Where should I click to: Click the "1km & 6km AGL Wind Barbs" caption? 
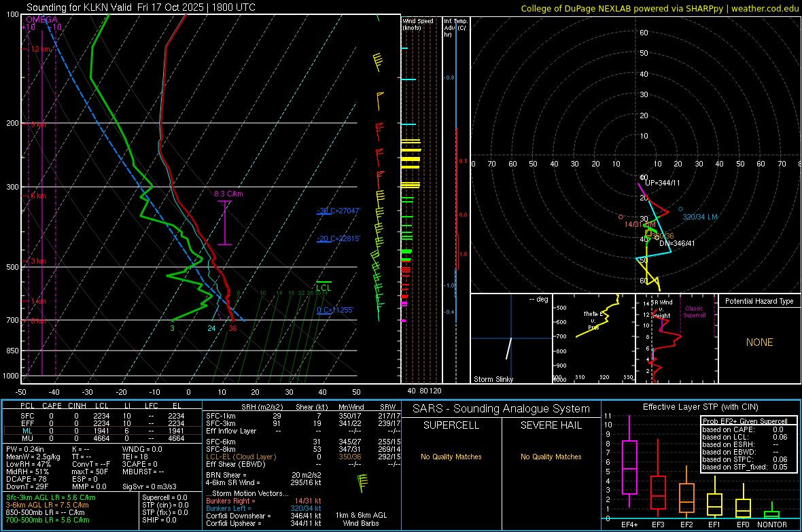[x=361, y=519]
